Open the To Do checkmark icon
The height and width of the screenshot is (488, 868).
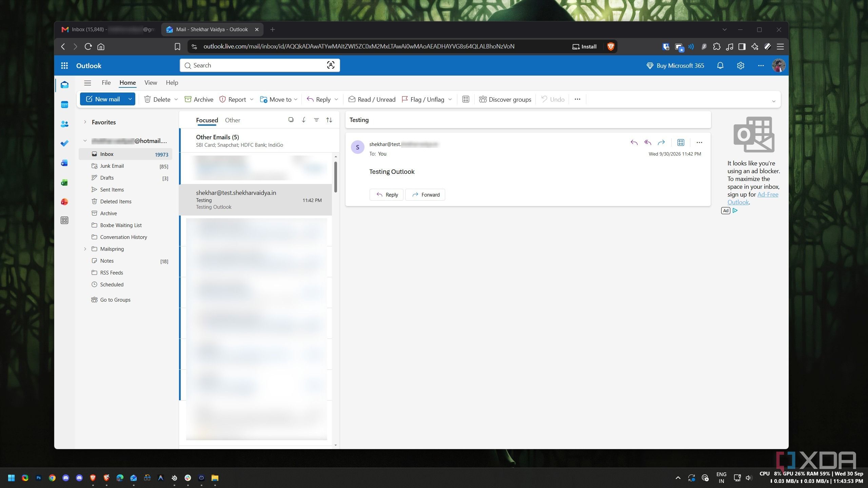[x=64, y=143]
